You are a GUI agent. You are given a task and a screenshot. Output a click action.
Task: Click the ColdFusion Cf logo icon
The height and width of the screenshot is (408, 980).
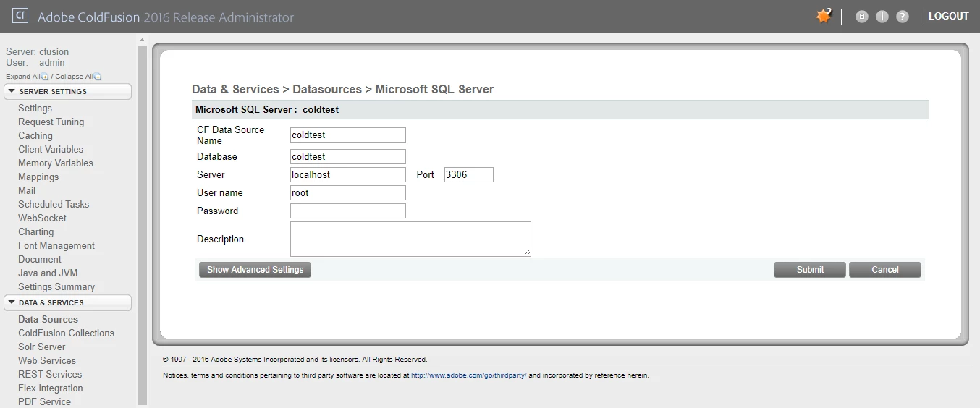20,15
